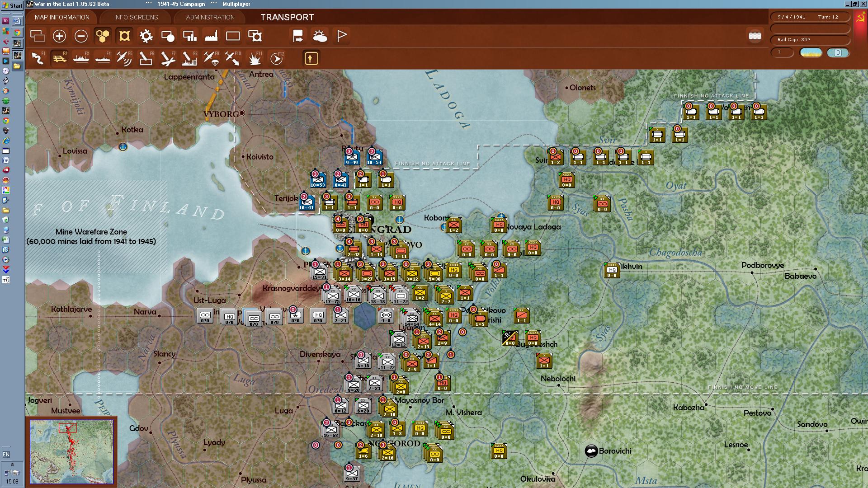The height and width of the screenshot is (488, 868).
Task: Select the Finnish unit 10=53
Action: 318,180
